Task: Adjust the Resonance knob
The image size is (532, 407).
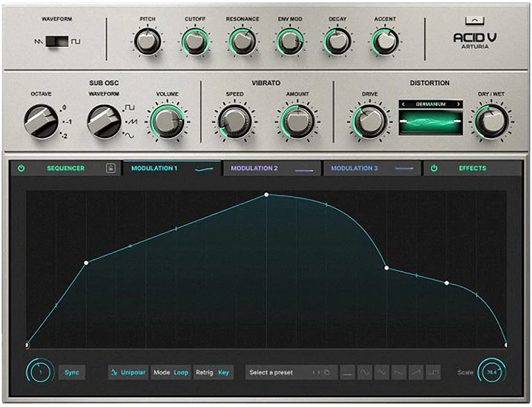Action: pos(242,41)
